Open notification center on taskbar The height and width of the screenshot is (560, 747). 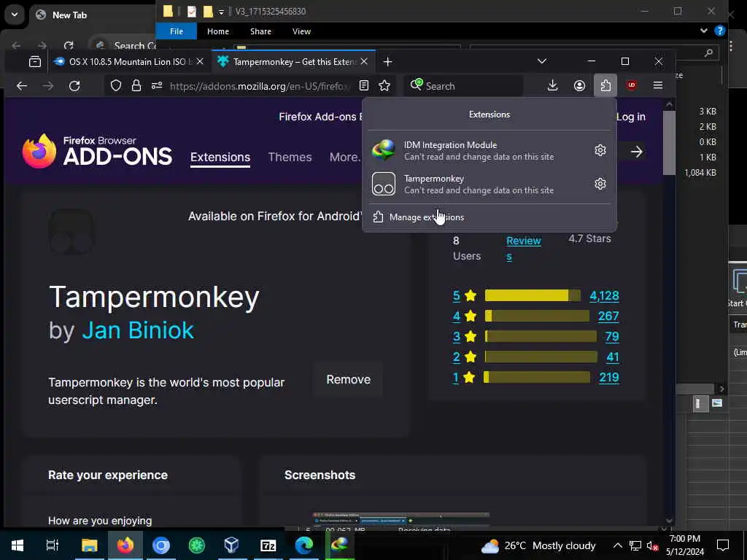(x=723, y=545)
